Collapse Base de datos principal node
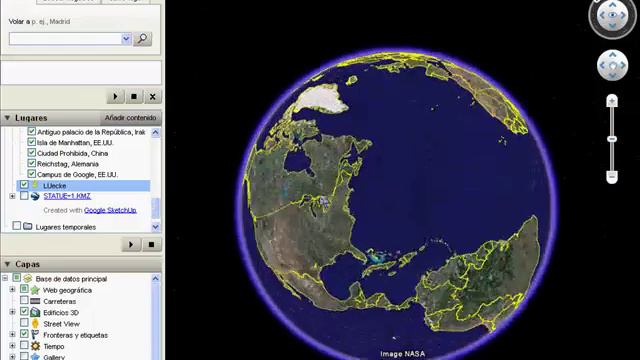This screenshot has width=640, height=360. pos(5,278)
